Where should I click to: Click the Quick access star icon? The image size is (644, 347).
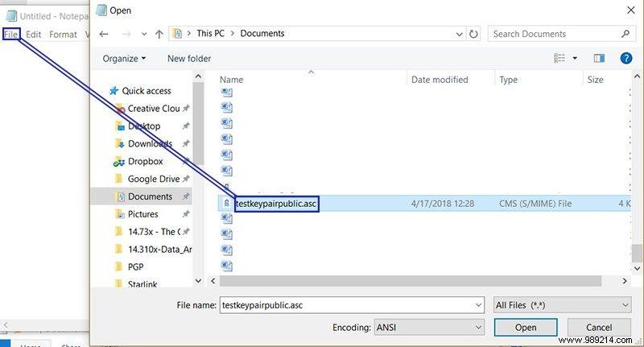coord(114,91)
